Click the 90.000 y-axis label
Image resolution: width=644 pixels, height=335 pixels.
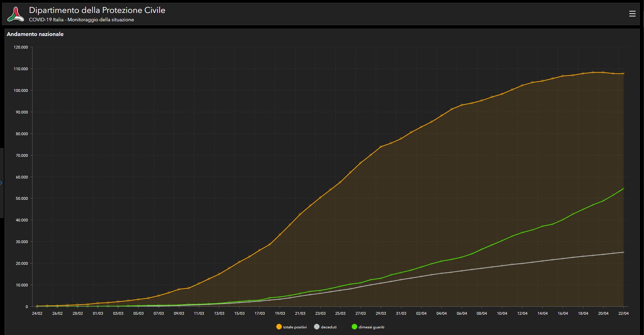(22, 112)
